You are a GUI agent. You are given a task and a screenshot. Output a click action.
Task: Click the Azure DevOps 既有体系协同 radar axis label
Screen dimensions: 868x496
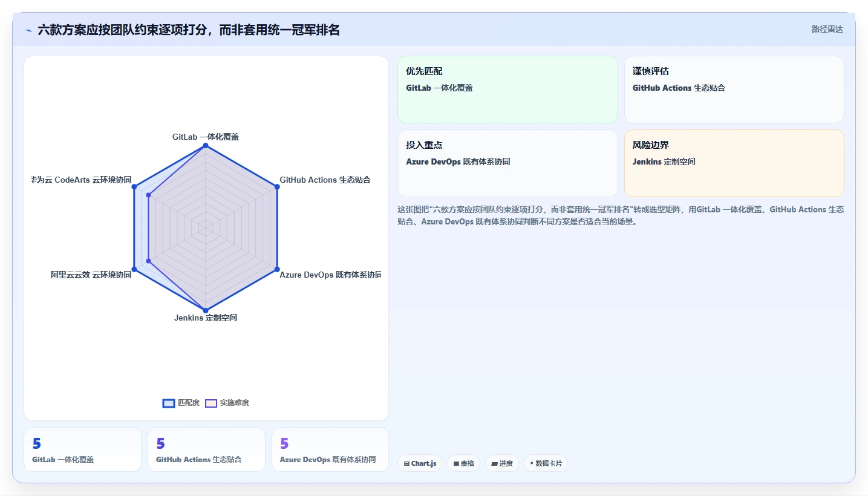[330, 275]
